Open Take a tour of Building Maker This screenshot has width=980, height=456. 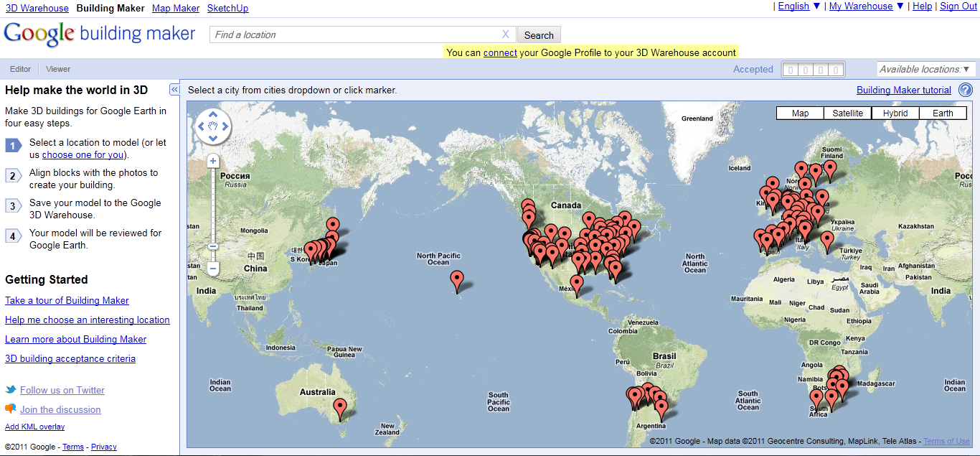click(67, 300)
